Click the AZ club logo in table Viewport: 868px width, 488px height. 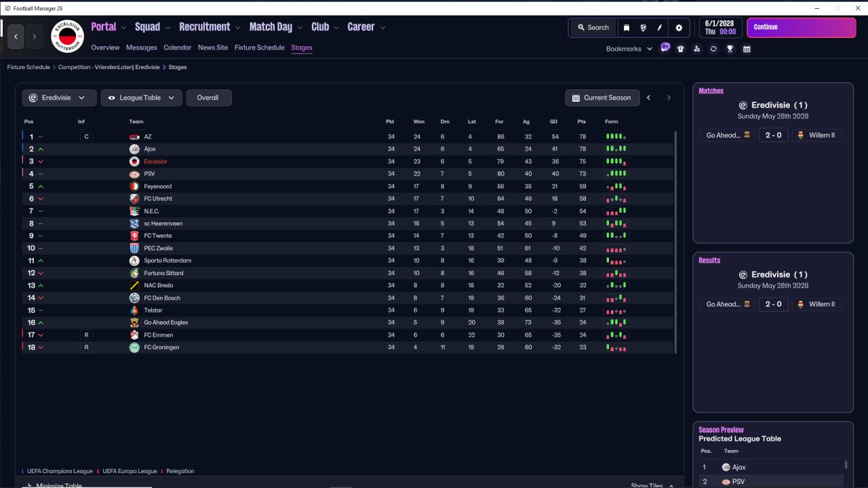click(134, 137)
